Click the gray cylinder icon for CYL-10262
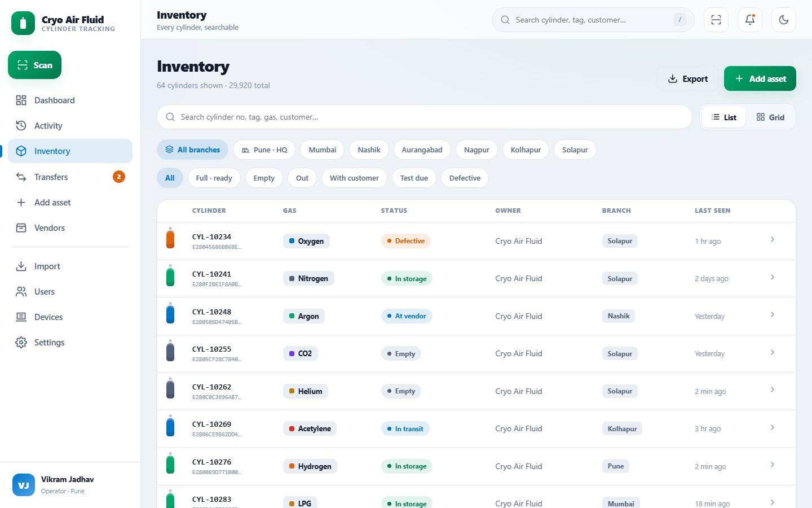The width and height of the screenshot is (812, 508). [x=170, y=388]
